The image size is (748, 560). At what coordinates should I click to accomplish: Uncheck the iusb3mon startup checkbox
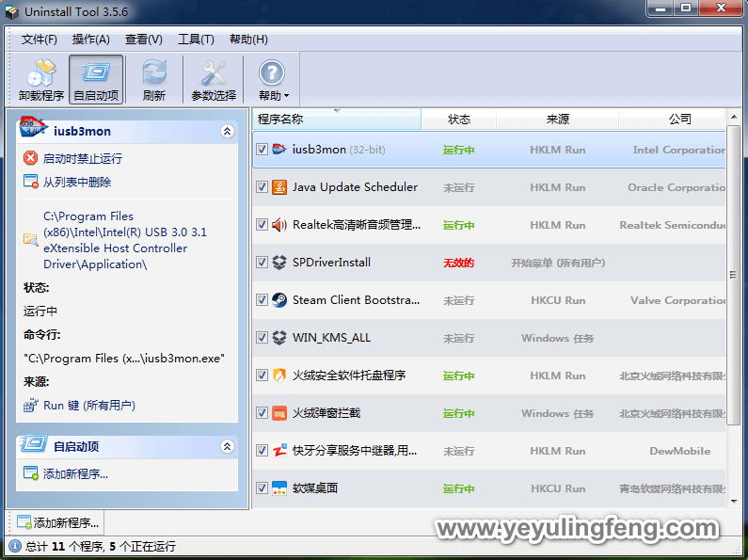tap(262, 150)
